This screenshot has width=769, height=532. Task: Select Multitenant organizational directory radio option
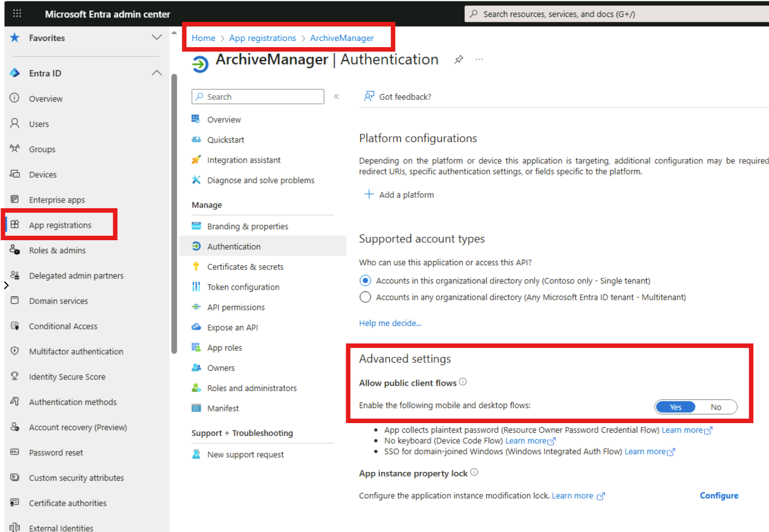pyautogui.click(x=365, y=297)
